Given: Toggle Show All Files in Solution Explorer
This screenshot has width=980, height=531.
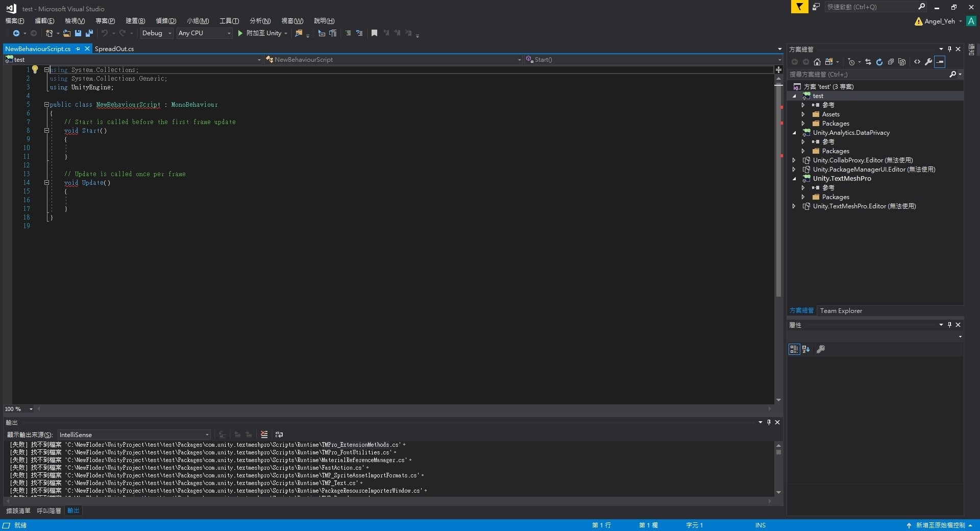Looking at the screenshot, I should coord(902,62).
